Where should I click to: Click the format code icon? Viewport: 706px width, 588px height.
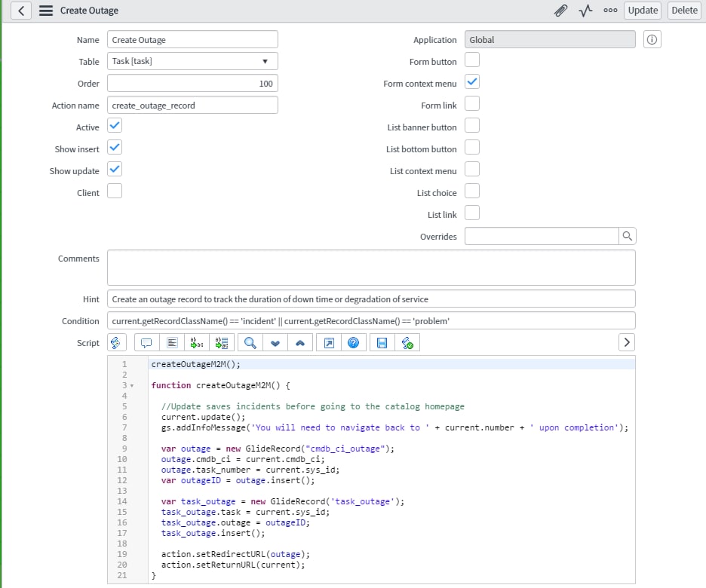click(x=172, y=343)
